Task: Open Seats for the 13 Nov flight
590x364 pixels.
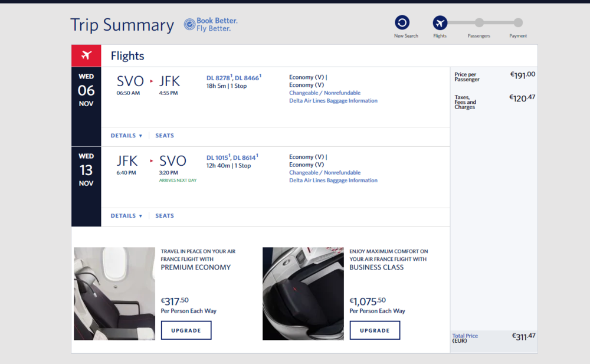Action: pos(165,216)
